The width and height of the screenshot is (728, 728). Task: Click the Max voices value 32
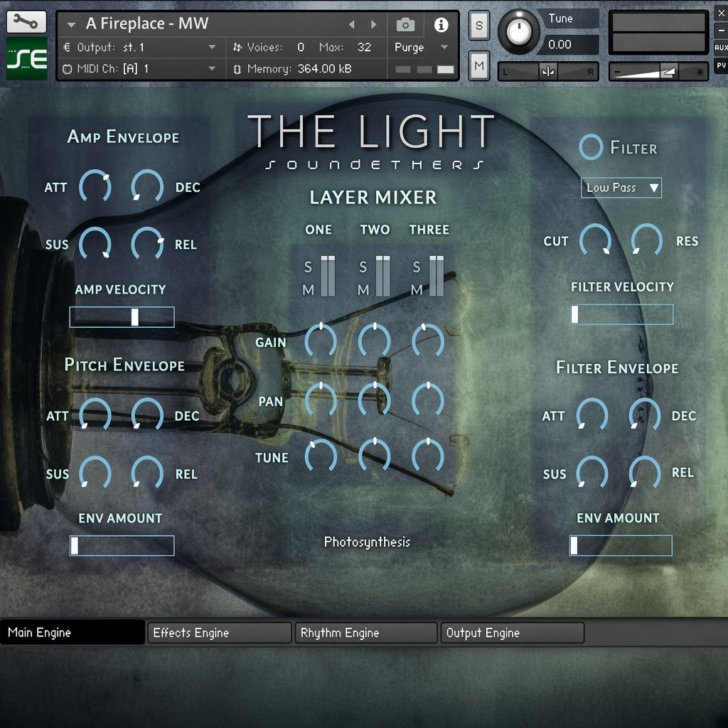364,47
